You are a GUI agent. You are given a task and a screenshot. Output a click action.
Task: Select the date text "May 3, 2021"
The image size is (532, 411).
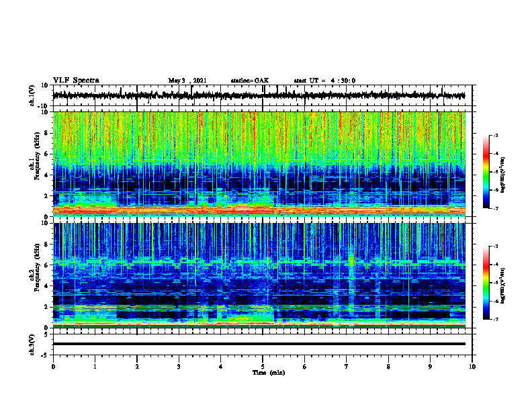187,81
